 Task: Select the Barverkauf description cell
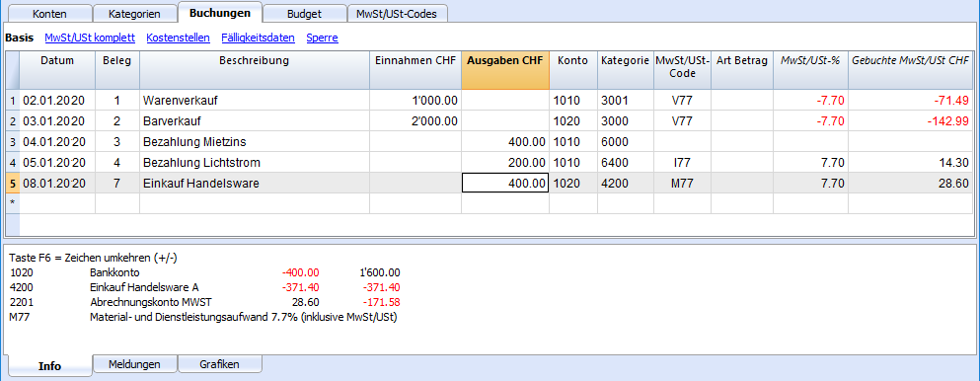(x=255, y=120)
